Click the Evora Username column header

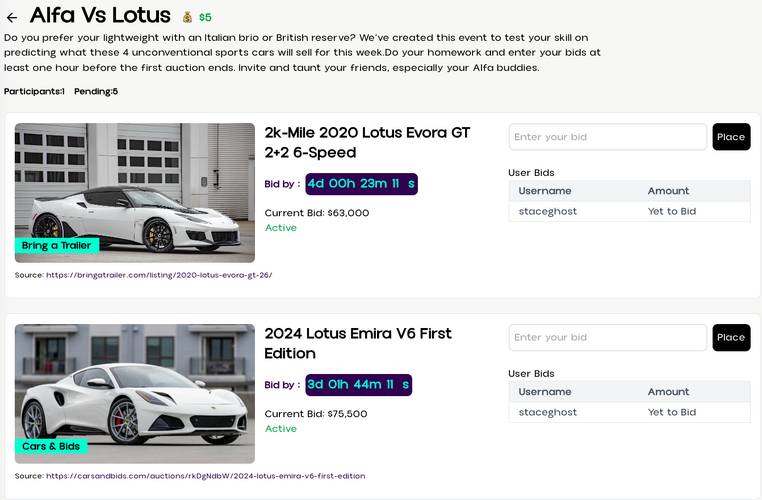545,191
